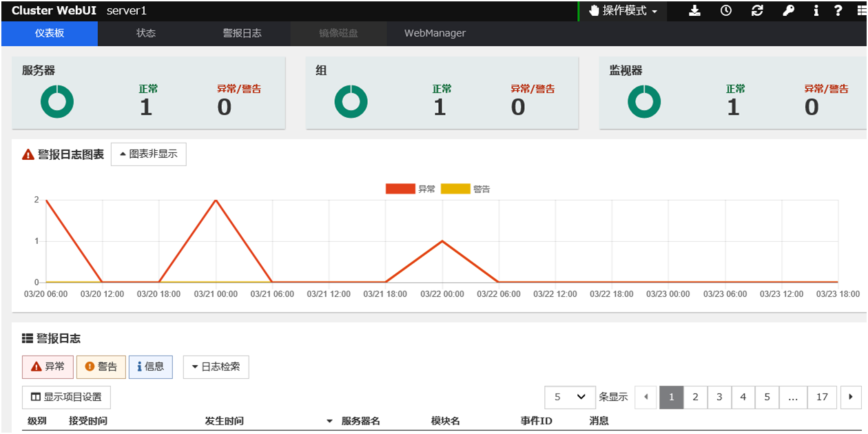Open the question mark help icon

click(x=838, y=11)
